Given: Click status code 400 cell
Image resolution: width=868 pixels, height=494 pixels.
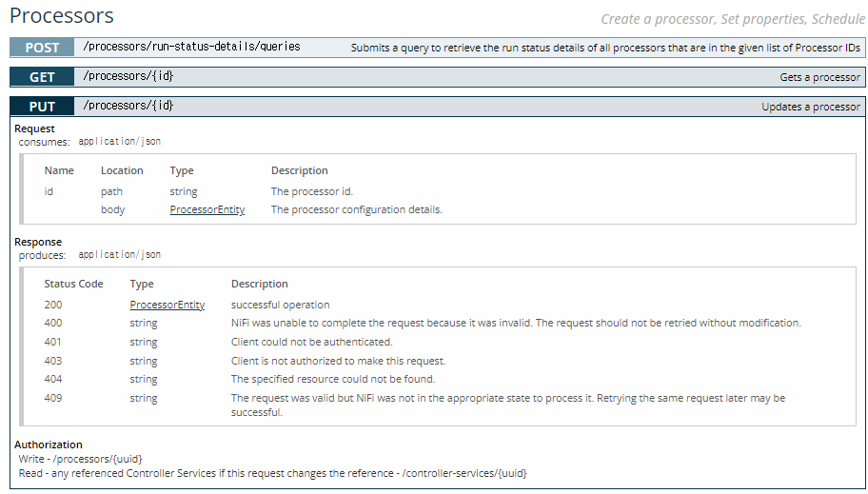Looking at the screenshot, I should coord(53,323).
